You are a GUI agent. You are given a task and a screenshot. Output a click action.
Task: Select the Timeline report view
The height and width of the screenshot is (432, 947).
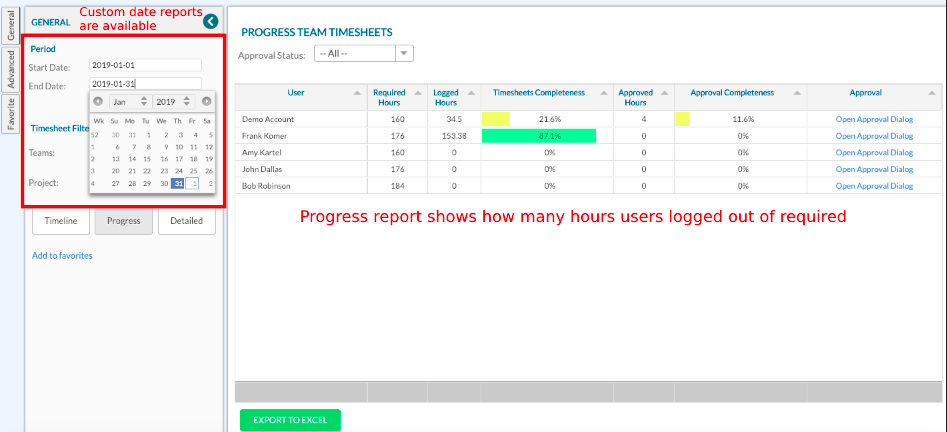61,221
